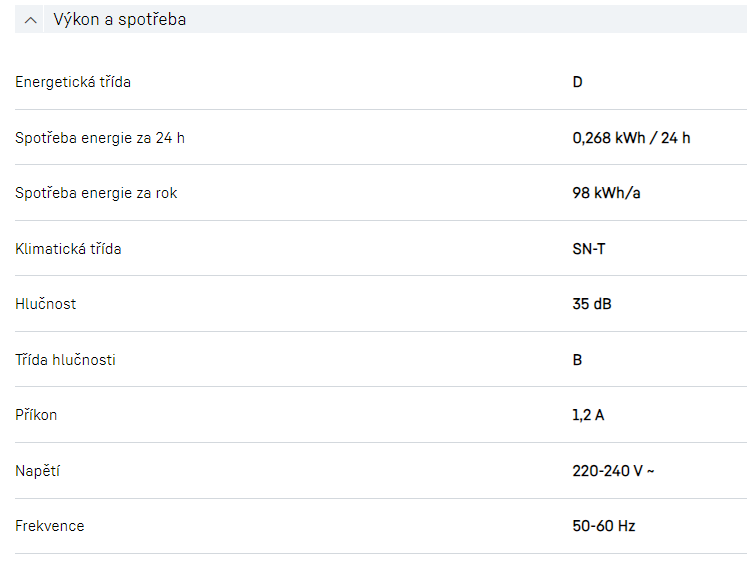747x562 pixels.
Task: Click the energy class value "D"
Action: pyautogui.click(x=578, y=82)
